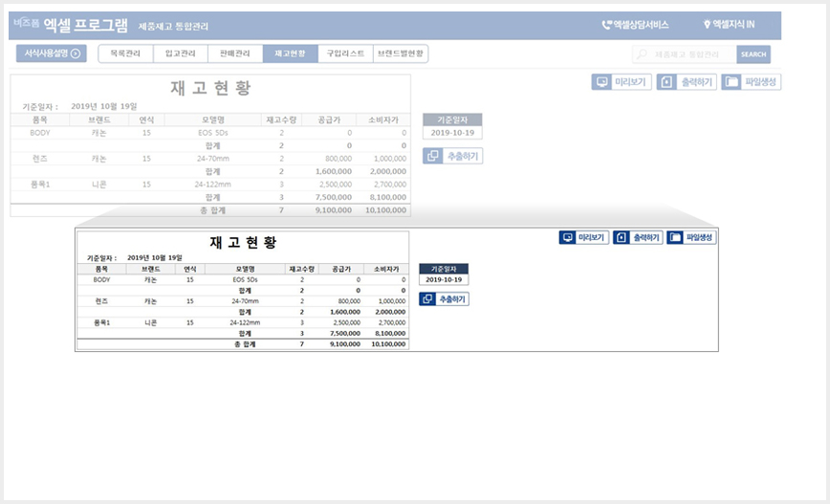
Task: Click the 24-70mm cell in the enlarged inset
Action: click(245, 301)
